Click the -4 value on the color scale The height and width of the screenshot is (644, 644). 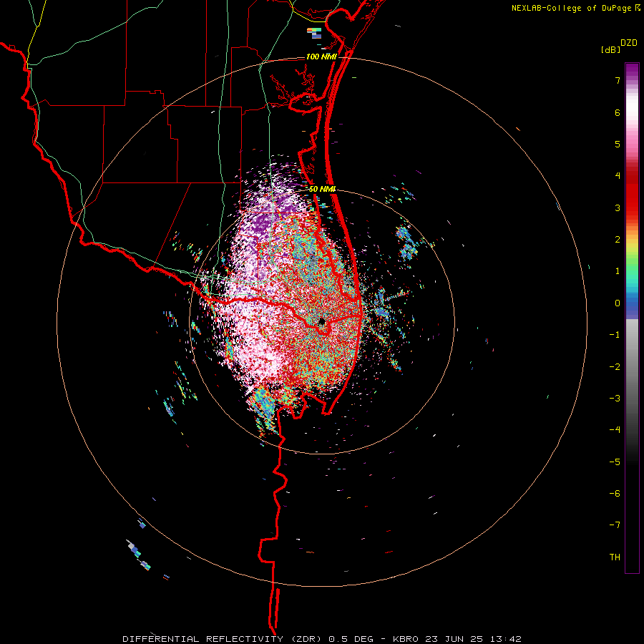coord(615,430)
